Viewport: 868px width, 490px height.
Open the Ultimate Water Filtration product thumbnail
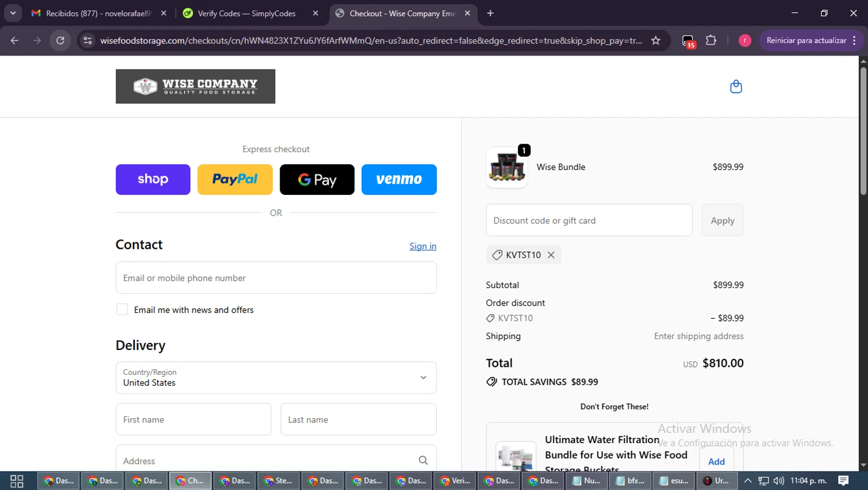click(516, 457)
